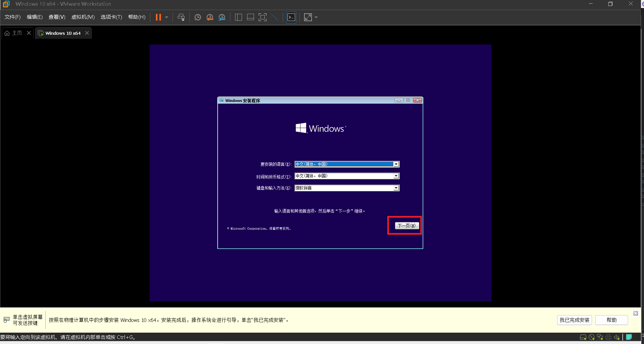The width and height of the screenshot is (644, 344).
Task: Open the 编辑(E) menu
Action: tap(35, 17)
